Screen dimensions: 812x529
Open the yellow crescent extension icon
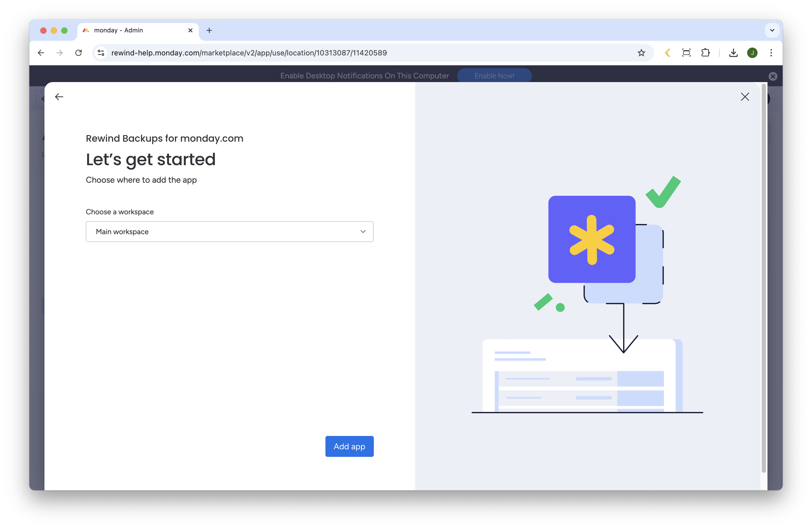668,53
